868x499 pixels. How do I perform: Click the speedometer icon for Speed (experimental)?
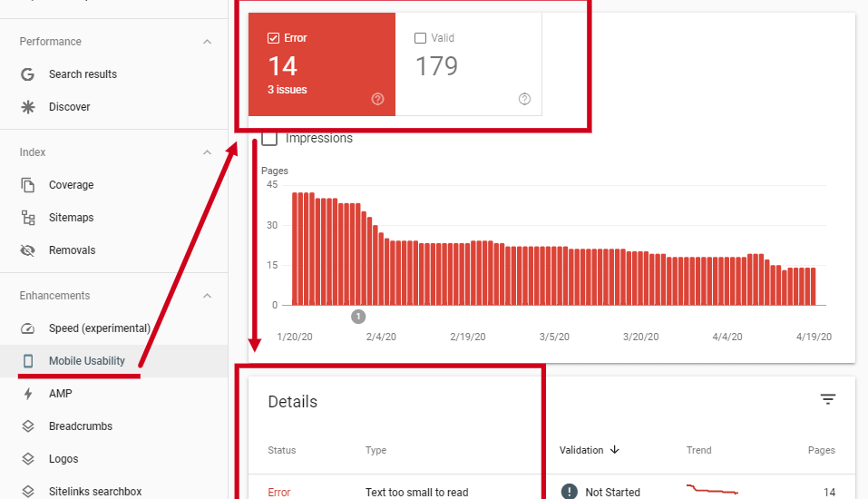[28, 328]
